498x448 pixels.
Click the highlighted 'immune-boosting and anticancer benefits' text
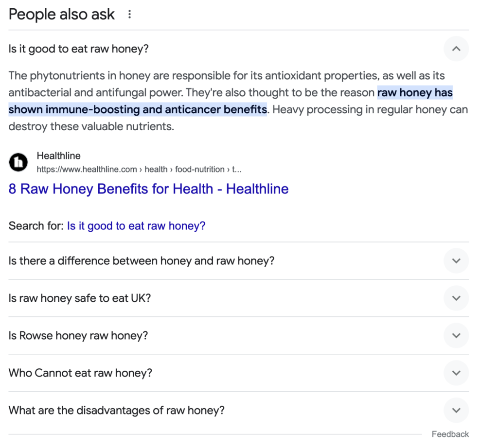156,109
